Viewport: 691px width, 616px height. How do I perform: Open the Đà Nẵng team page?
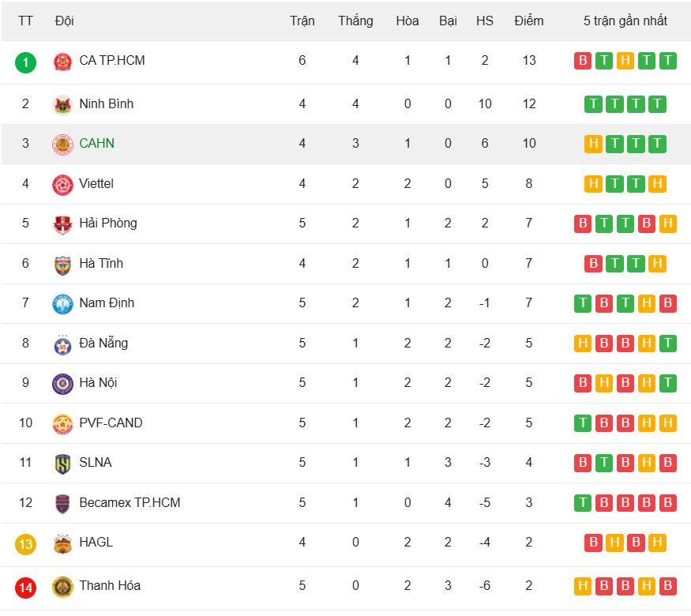click(103, 343)
